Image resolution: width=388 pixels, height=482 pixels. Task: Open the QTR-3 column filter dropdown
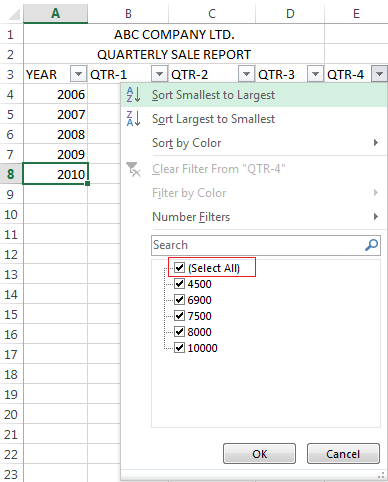(315, 74)
